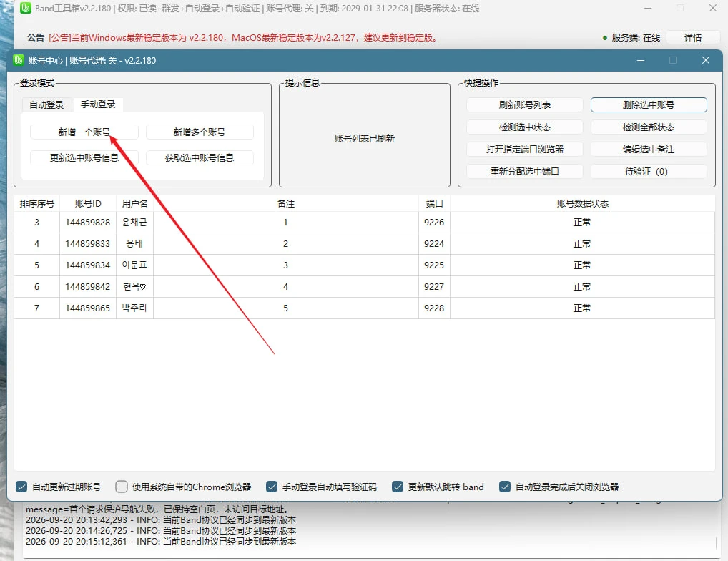The image size is (728, 561).
Task: Click the 备注 column header
Action: coord(285,203)
